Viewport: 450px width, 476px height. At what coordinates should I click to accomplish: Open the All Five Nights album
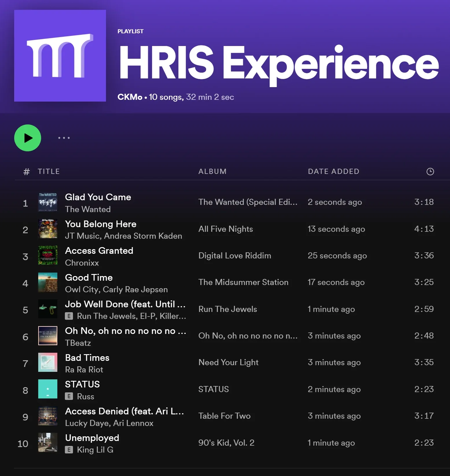pyautogui.click(x=226, y=229)
